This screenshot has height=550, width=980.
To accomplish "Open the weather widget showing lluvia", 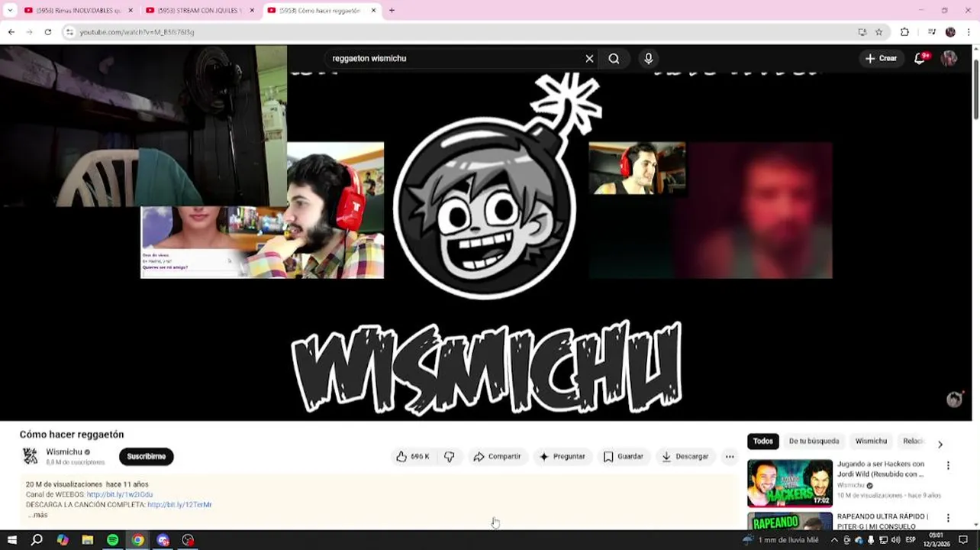I will (x=780, y=540).
